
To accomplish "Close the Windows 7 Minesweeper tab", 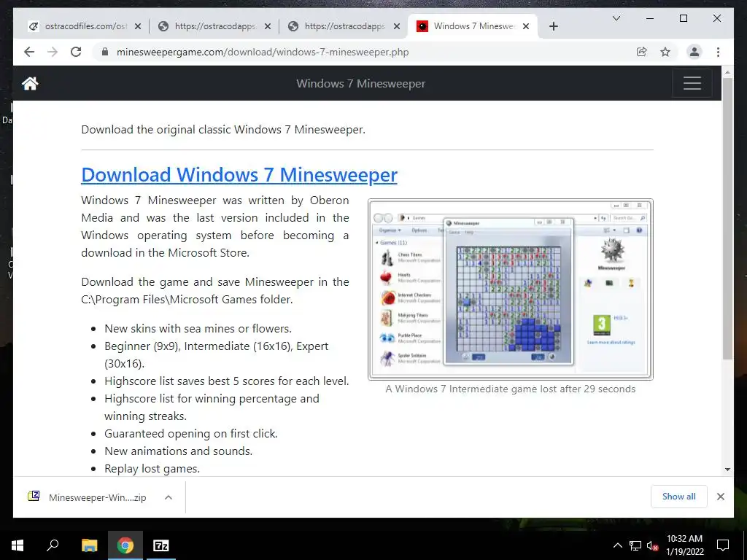I will pyautogui.click(x=526, y=27).
